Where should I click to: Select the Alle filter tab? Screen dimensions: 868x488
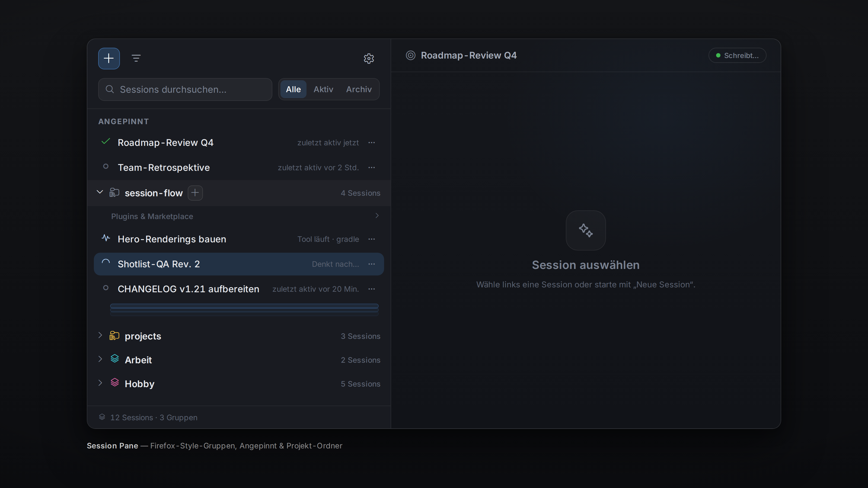[x=293, y=89]
